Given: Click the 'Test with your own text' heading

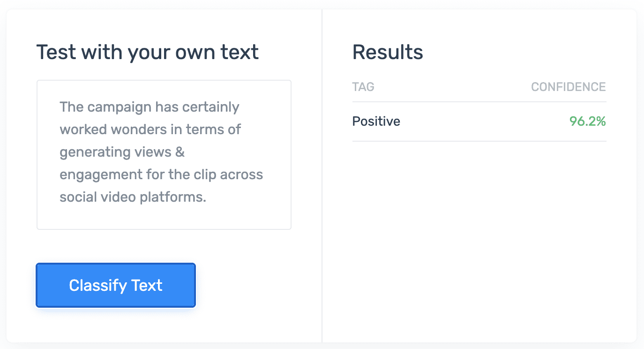Looking at the screenshot, I should click(x=147, y=52).
